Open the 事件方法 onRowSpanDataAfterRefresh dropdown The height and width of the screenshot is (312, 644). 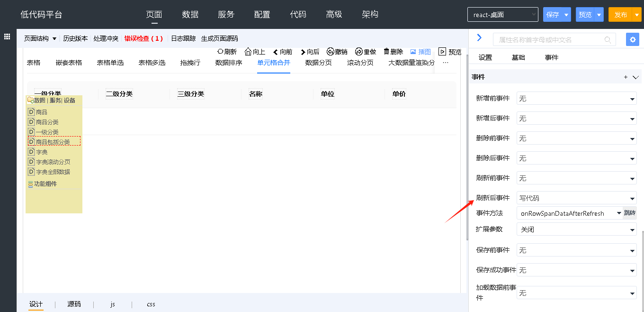(x=570, y=213)
